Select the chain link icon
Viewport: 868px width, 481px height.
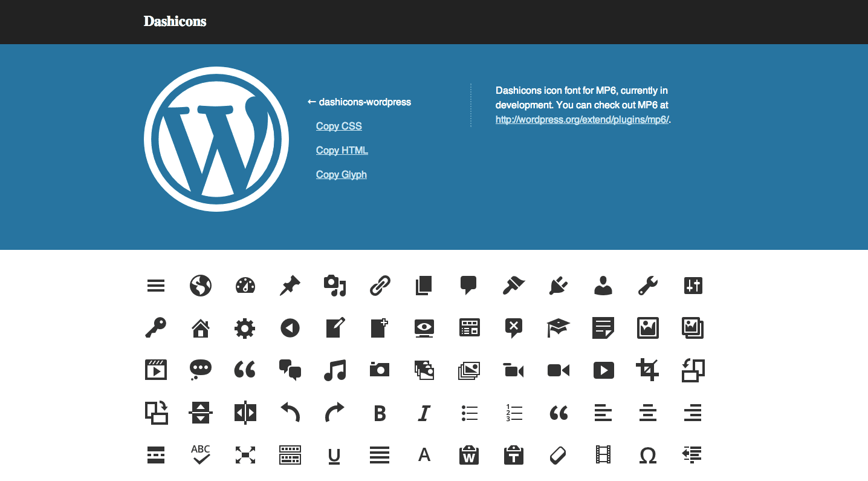379,286
